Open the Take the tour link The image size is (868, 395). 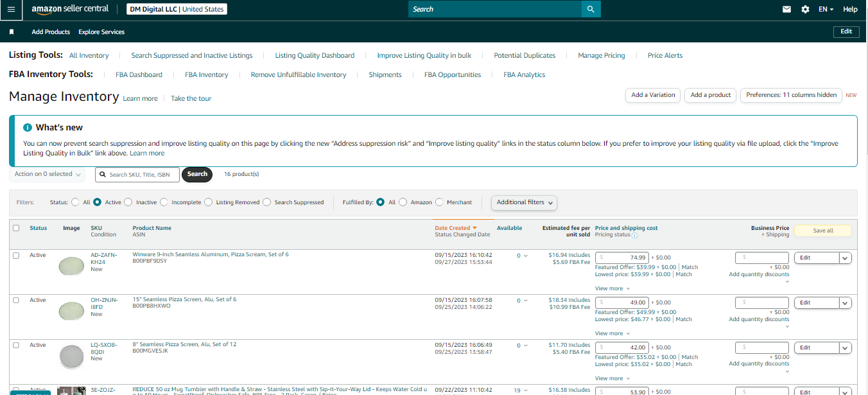(191, 99)
